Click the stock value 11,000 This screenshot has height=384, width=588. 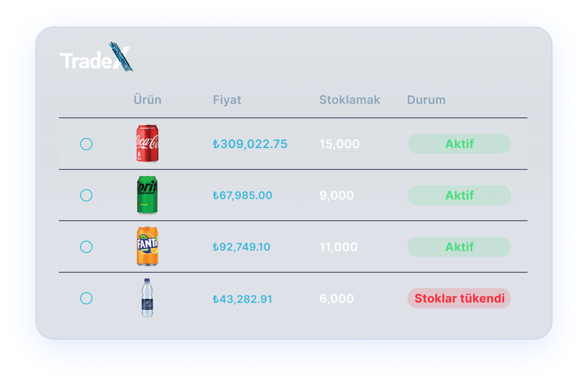338,247
